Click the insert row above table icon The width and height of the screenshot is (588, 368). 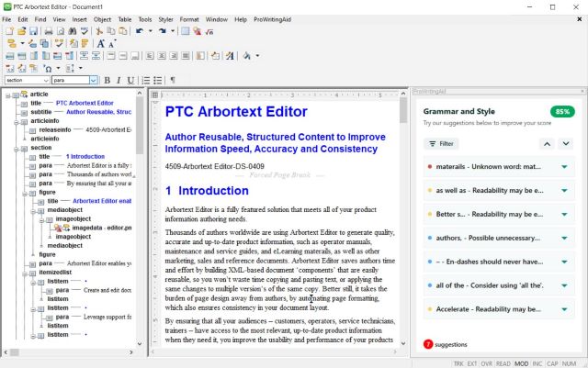10,56
